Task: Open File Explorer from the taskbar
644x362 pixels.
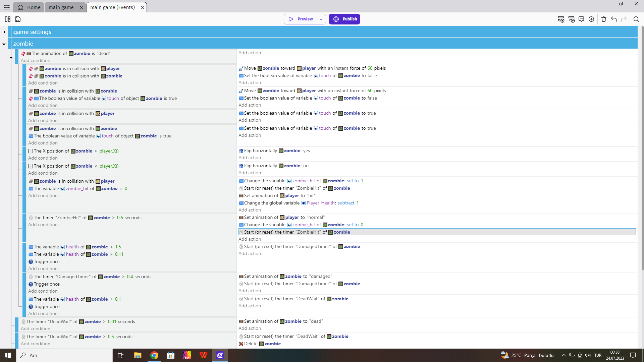Action: click(x=138, y=355)
